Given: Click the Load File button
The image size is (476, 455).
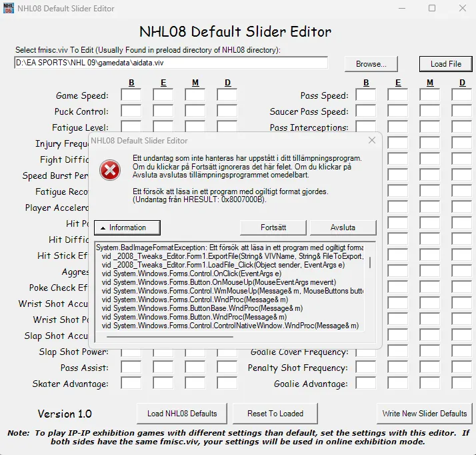Looking at the screenshot, I should point(446,64).
